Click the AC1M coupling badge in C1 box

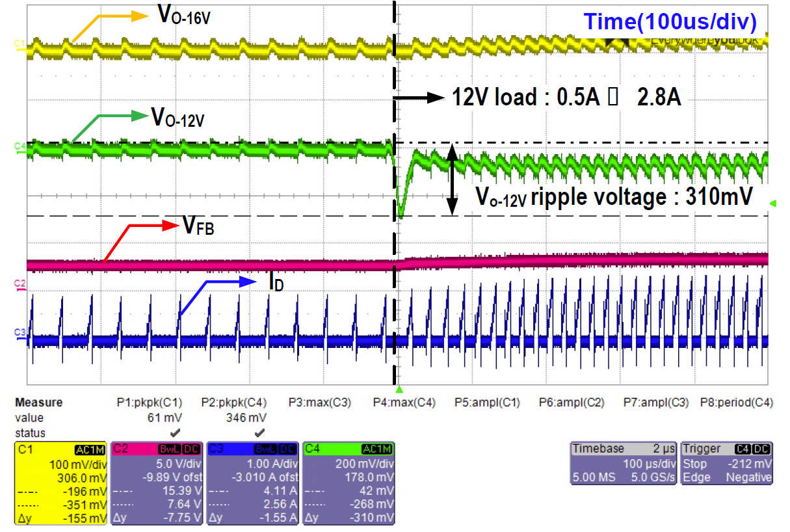pos(90,449)
